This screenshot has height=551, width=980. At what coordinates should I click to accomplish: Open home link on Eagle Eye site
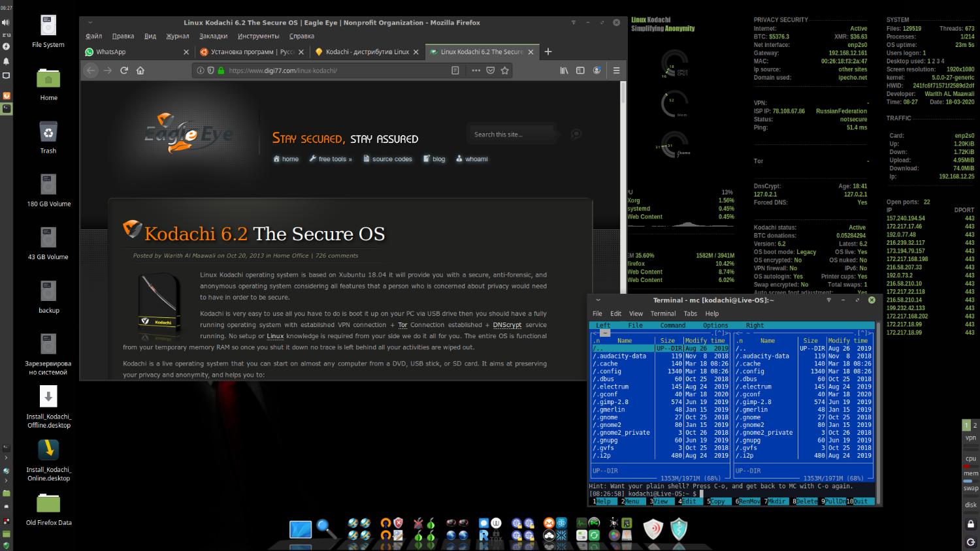tap(286, 159)
